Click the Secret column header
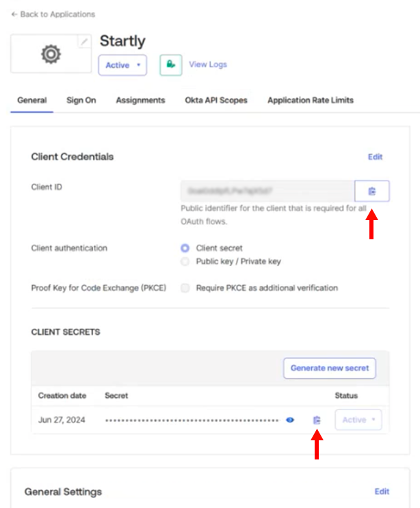Image resolution: width=420 pixels, height=508 pixels. click(x=116, y=396)
